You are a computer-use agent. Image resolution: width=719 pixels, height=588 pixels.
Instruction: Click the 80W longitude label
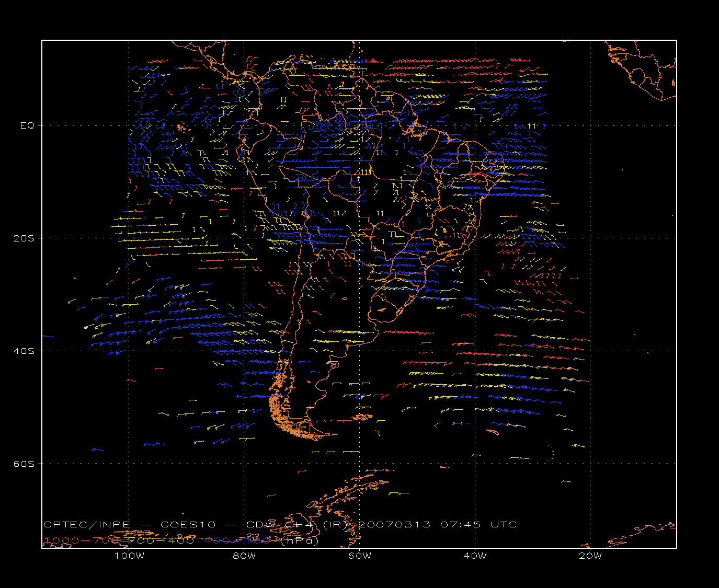[x=244, y=556]
